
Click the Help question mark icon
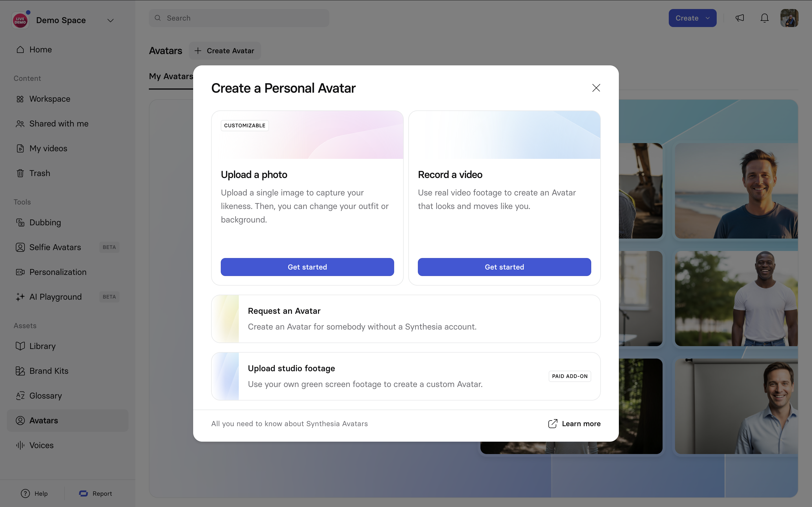(25, 493)
